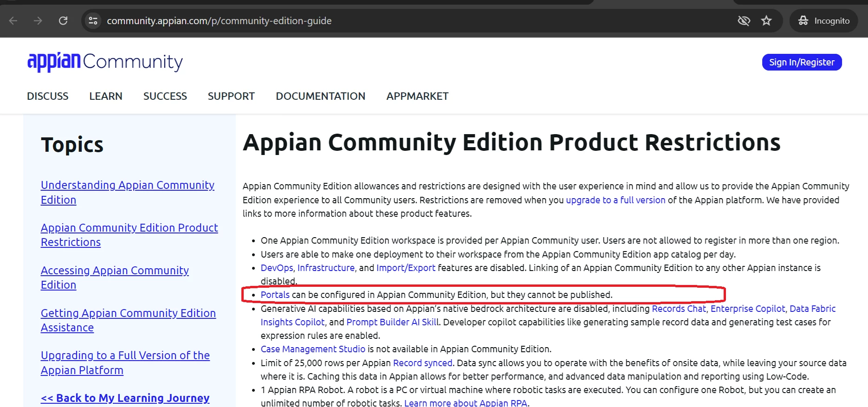Open site information icon in address bar
Viewport: 868px width, 407px height.
coord(93,20)
